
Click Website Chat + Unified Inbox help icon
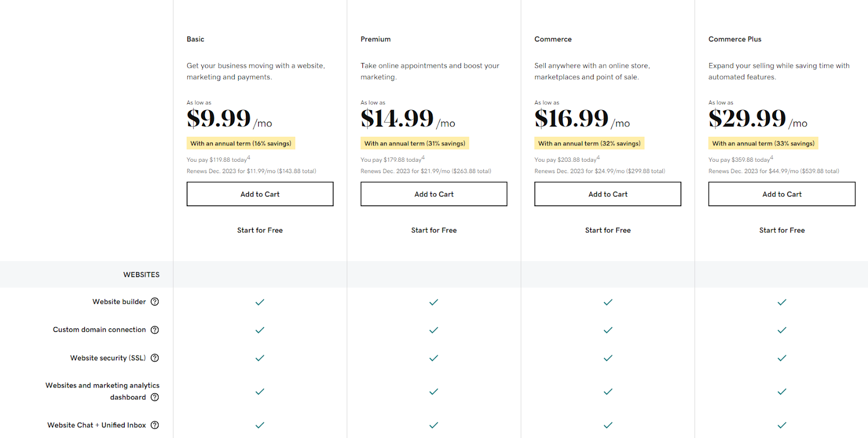click(155, 426)
